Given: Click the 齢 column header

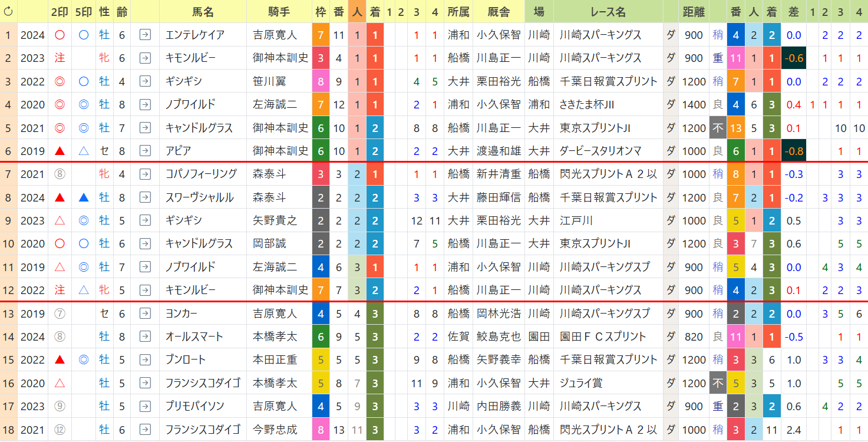Looking at the screenshot, I should pos(122,11).
